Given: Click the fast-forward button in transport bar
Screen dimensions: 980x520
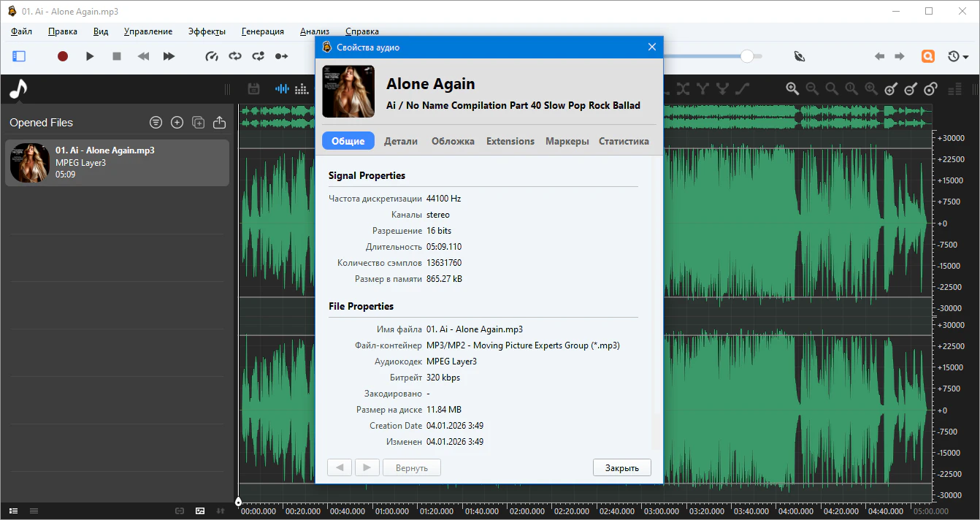Looking at the screenshot, I should coord(169,56).
